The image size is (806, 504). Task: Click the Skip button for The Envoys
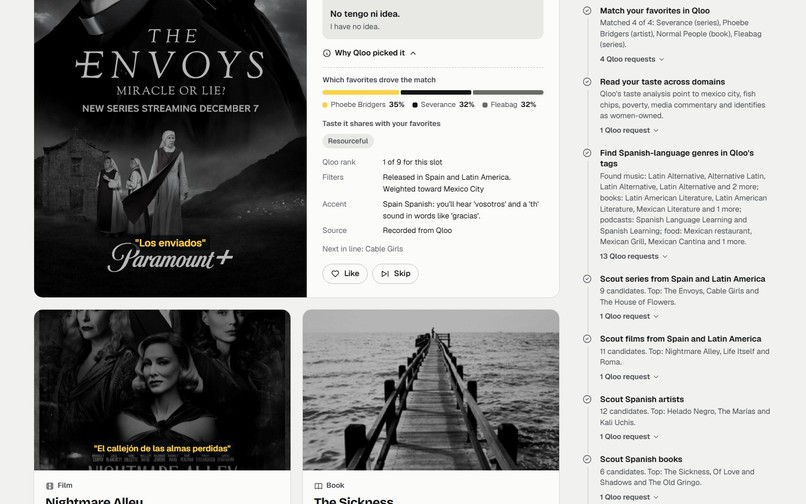point(395,274)
